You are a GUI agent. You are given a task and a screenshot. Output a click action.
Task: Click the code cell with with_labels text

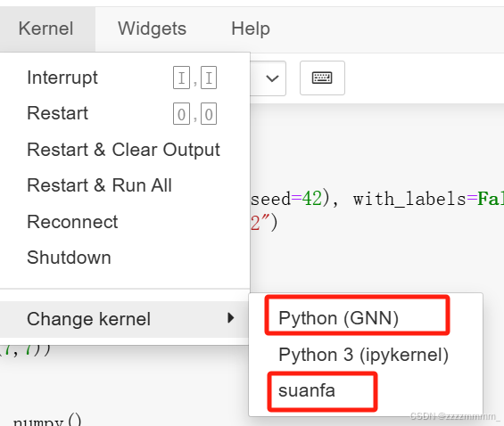click(x=376, y=199)
